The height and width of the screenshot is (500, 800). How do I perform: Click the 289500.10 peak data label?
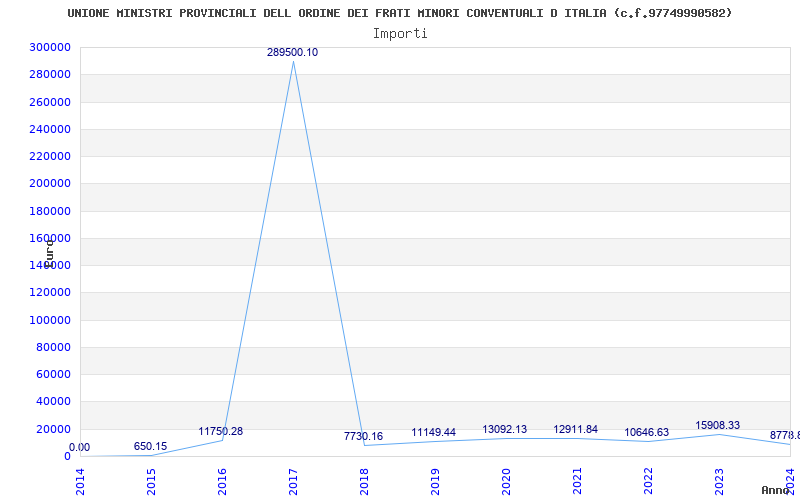[x=292, y=53]
